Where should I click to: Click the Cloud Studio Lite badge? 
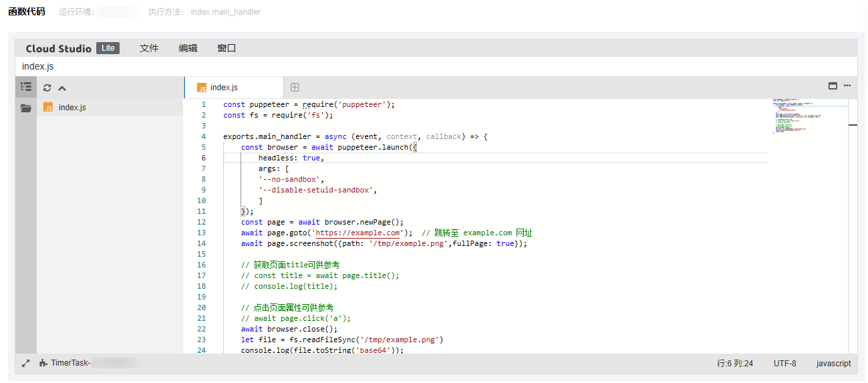point(108,48)
